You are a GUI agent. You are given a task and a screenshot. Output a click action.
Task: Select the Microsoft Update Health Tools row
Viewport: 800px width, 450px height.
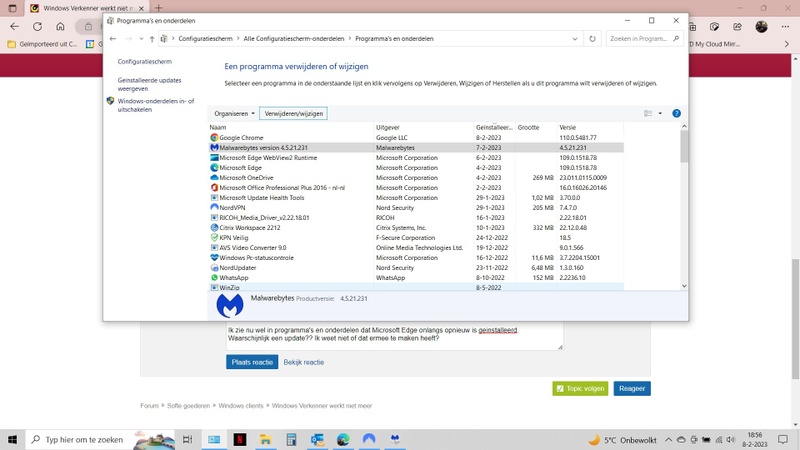tap(416, 197)
